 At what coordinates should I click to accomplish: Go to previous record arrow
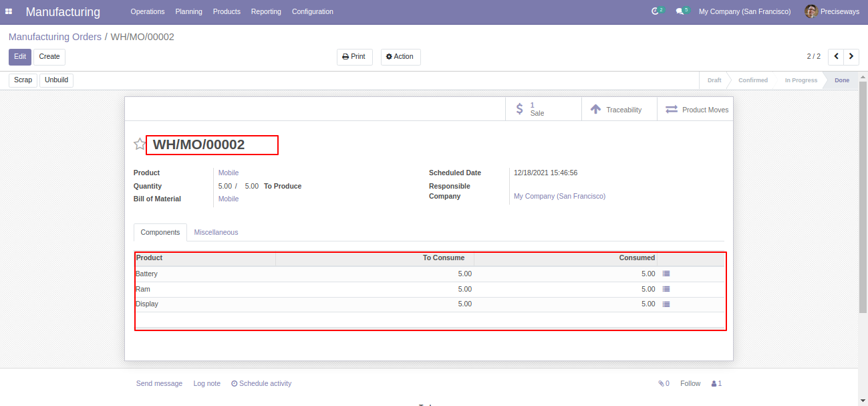coord(836,57)
